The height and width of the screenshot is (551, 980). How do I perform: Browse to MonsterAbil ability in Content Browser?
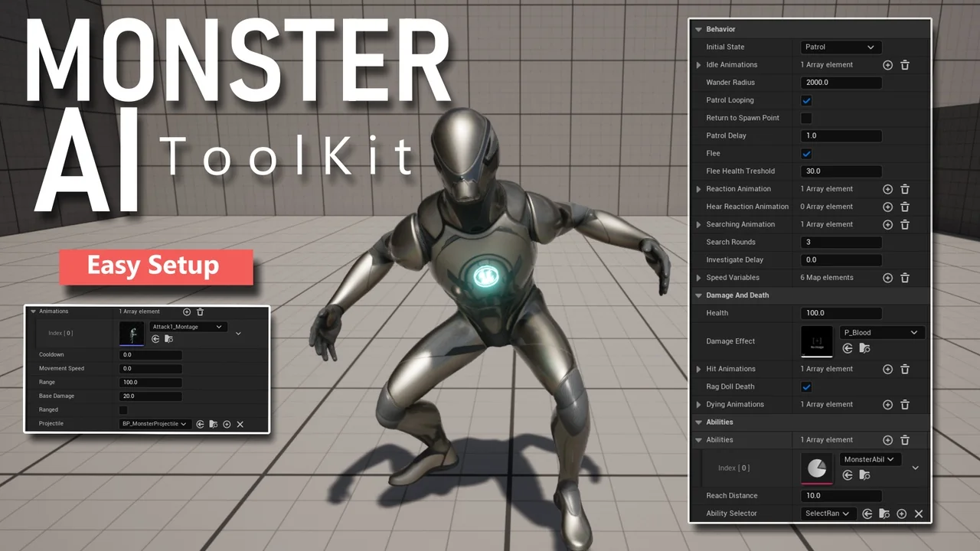click(864, 474)
